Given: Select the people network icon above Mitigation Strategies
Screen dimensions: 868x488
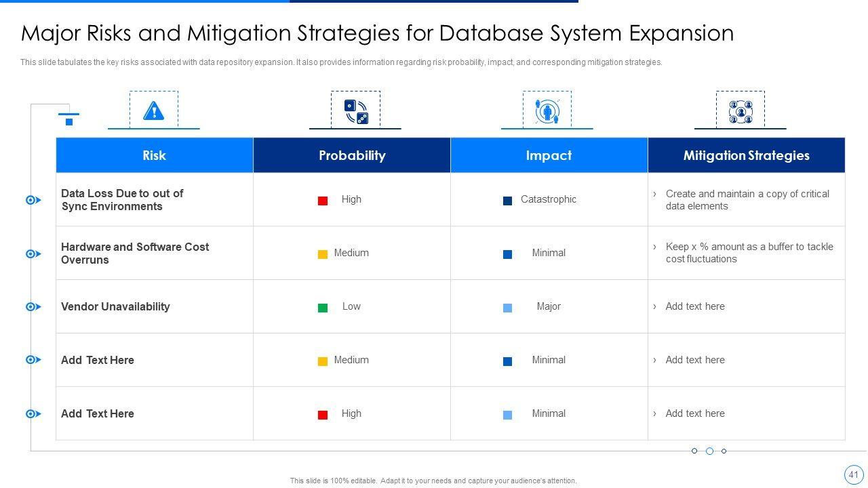Looking at the screenshot, I should coord(741,111).
